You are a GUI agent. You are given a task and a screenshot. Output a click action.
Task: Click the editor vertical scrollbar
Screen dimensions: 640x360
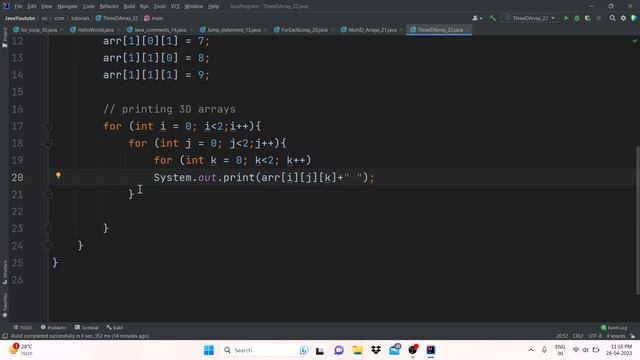pos(638,220)
